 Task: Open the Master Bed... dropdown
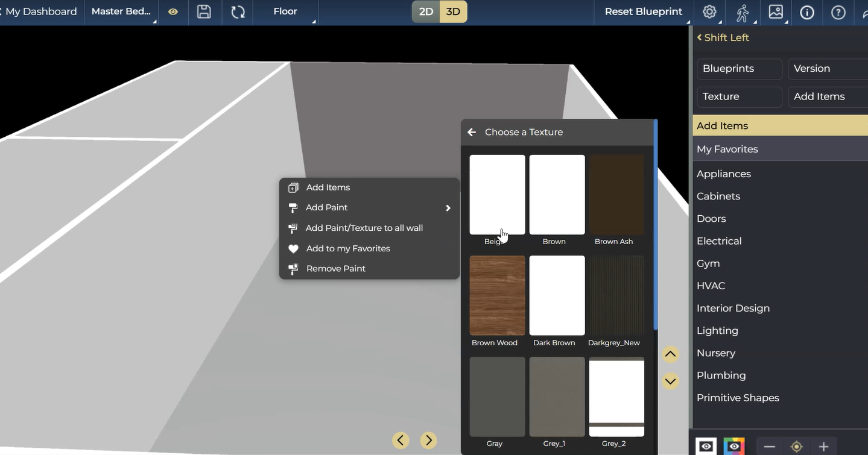coord(121,11)
